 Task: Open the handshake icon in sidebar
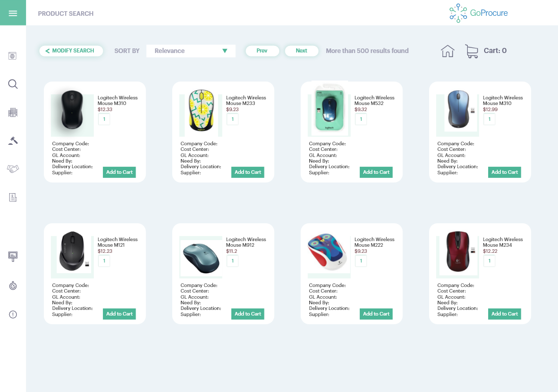[x=13, y=169]
